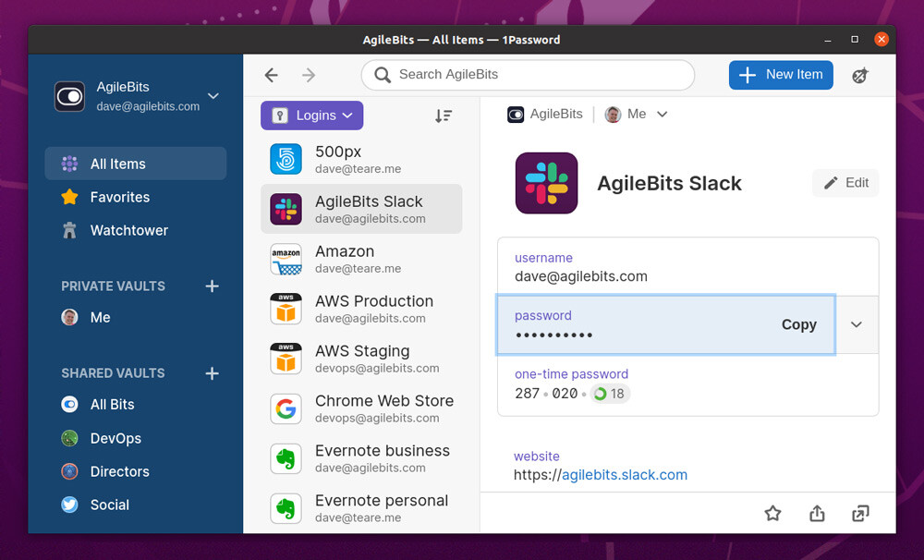Click the username field dave@agilebits.com
The width and height of the screenshot is (924, 560).
pos(687,267)
